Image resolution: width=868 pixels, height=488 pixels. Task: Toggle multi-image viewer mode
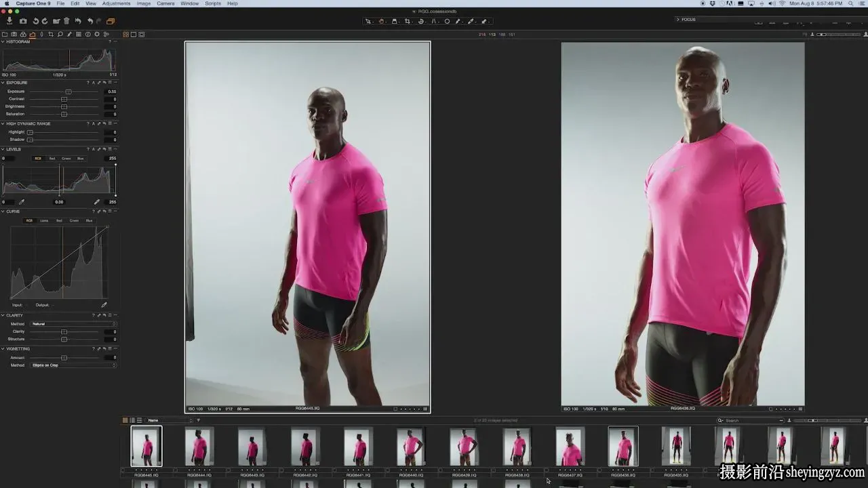click(x=125, y=34)
